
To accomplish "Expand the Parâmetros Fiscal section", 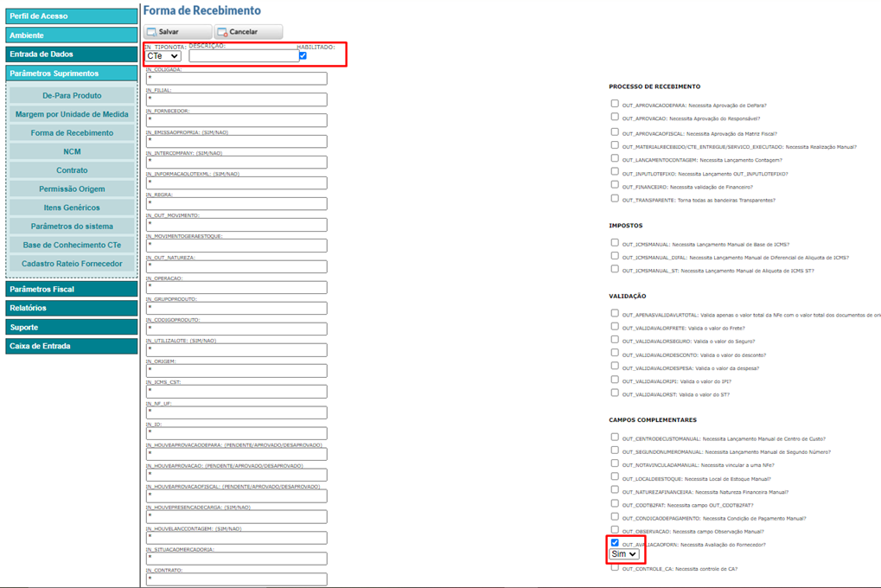I will 72,290.
